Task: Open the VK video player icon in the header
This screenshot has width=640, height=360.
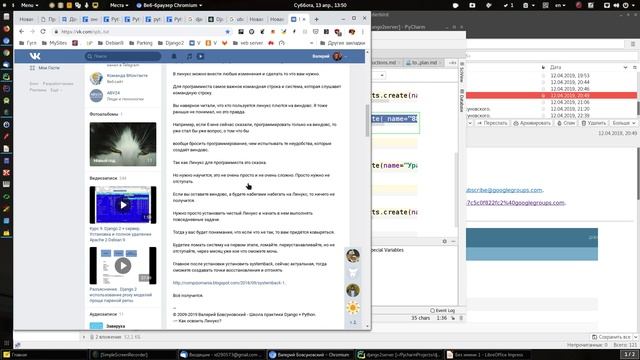Action: [200, 56]
